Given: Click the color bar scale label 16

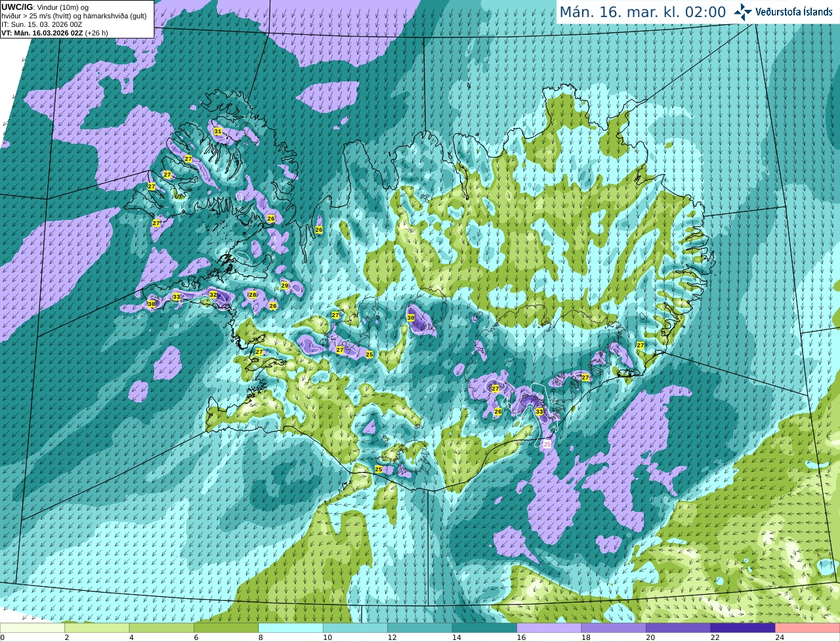Looking at the screenshot, I should click(x=521, y=637).
